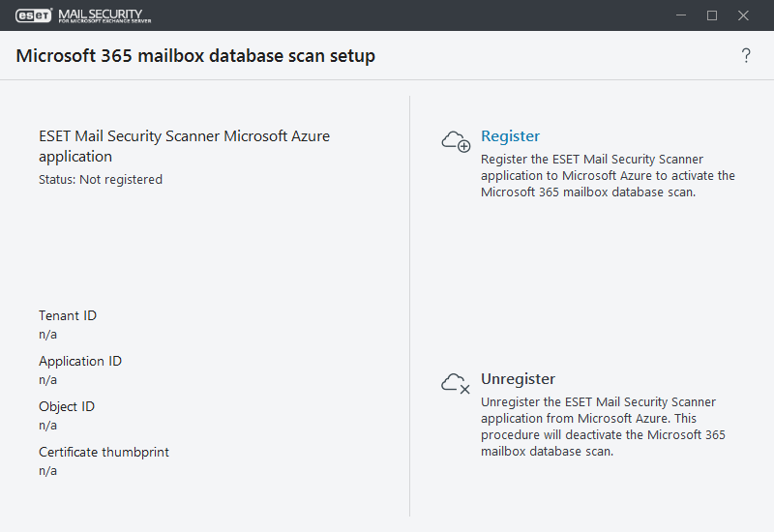Minimize the ESET setup window
This screenshot has width=774, height=532.
[x=681, y=15]
